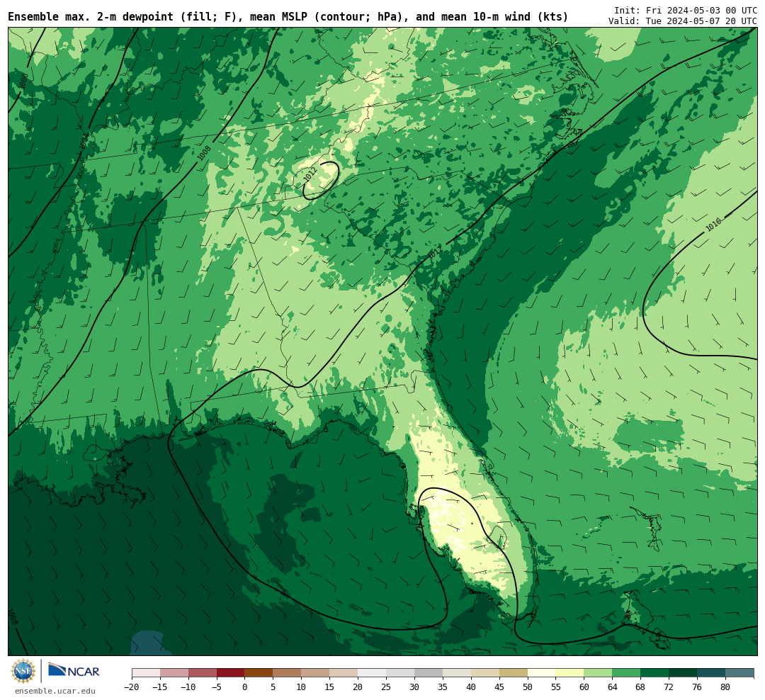Select the map title 'Ensemble max. 2-m dewpoint' text
Screen dimensions: 765x700
pos(91,17)
